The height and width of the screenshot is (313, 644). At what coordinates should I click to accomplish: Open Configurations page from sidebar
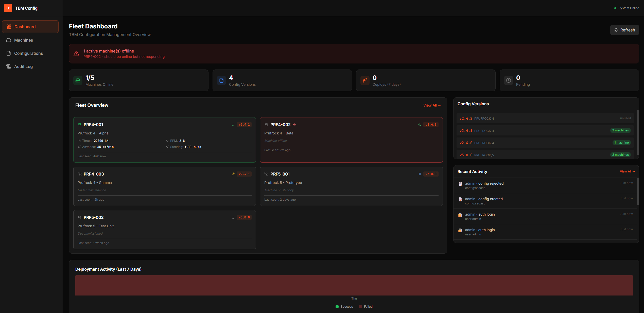(x=30, y=53)
